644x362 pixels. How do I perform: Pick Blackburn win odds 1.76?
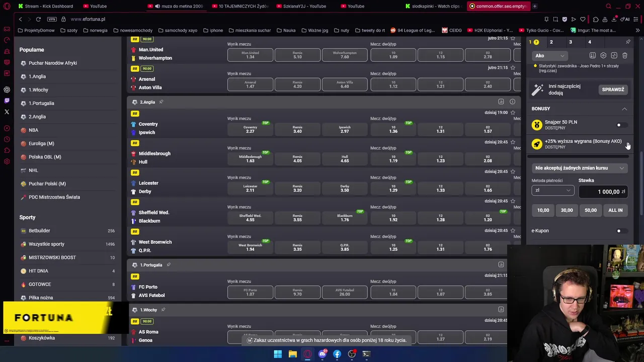pos(345,218)
